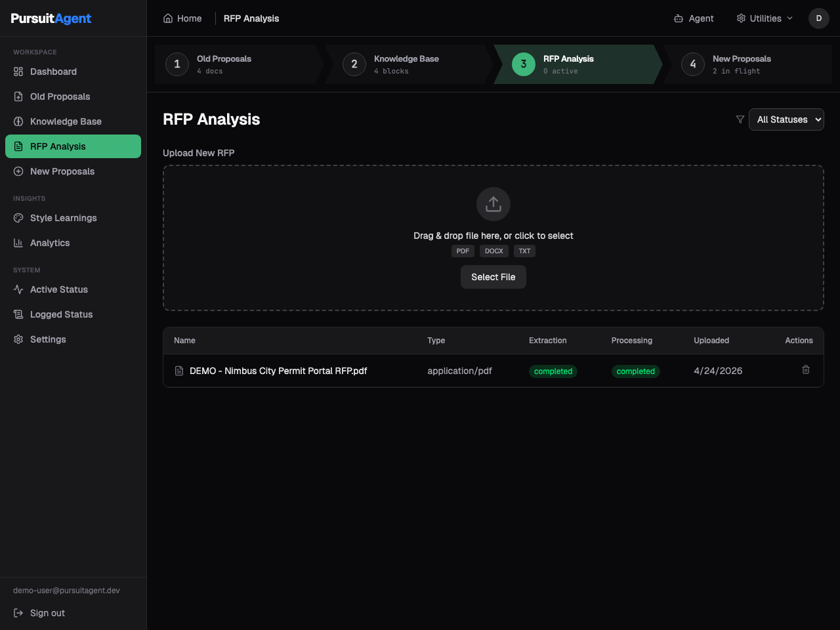
Task: Click the Dashboard grid icon
Action: click(18, 72)
